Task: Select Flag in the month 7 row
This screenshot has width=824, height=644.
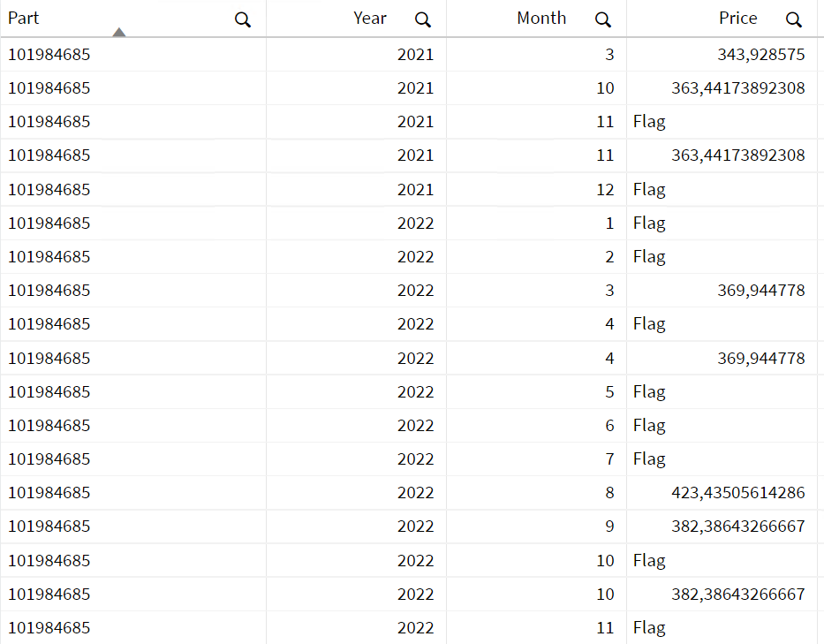Action: coord(649,459)
